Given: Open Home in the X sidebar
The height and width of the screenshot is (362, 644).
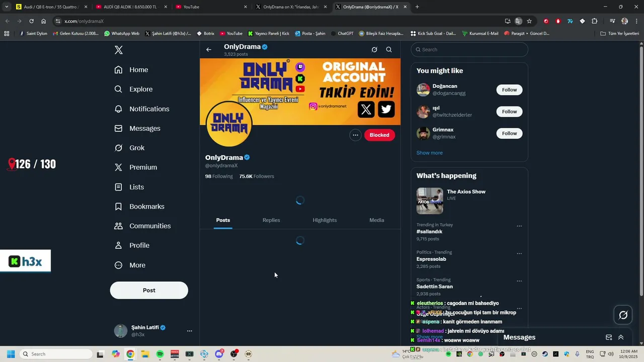Looking at the screenshot, I should click(x=131, y=70).
